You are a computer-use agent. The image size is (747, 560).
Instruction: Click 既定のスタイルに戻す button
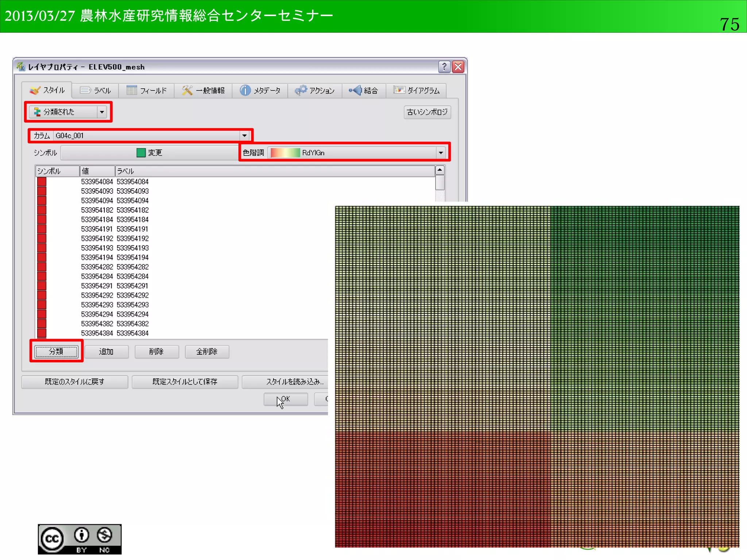click(x=75, y=382)
